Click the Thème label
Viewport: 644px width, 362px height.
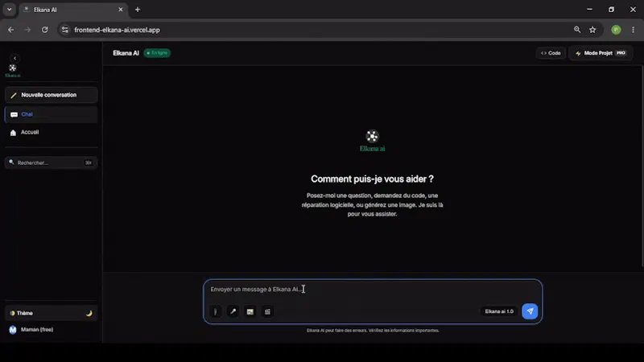25,313
